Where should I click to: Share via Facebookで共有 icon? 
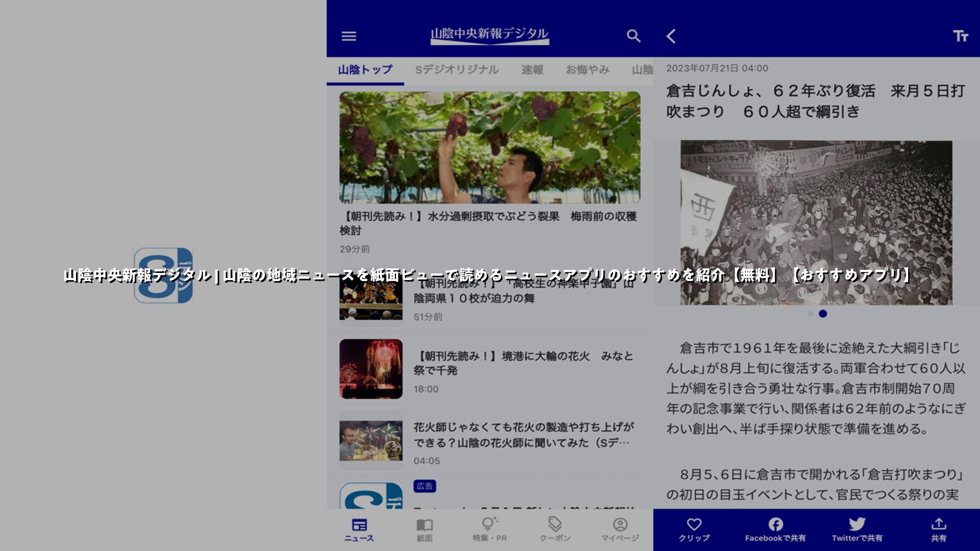coord(775,524)
